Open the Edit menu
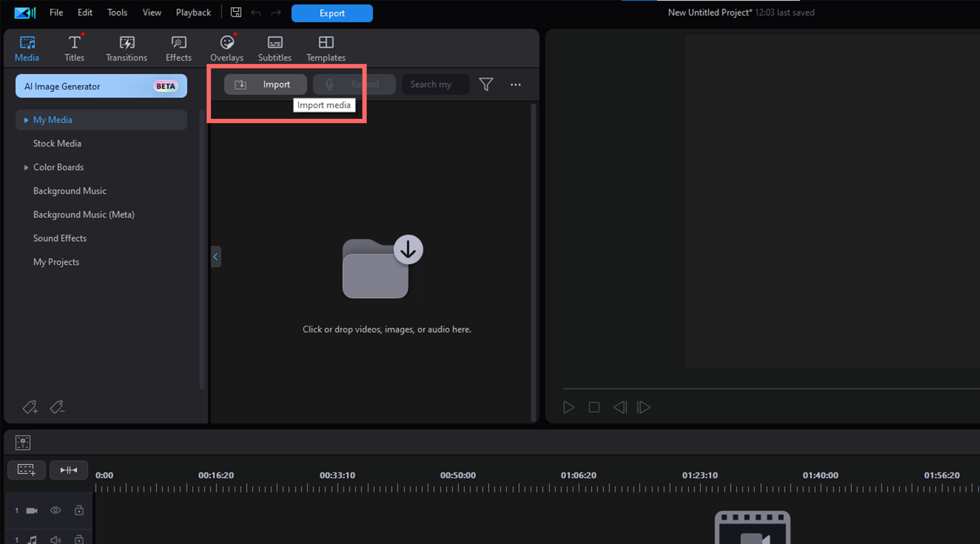 coord(85,13)
